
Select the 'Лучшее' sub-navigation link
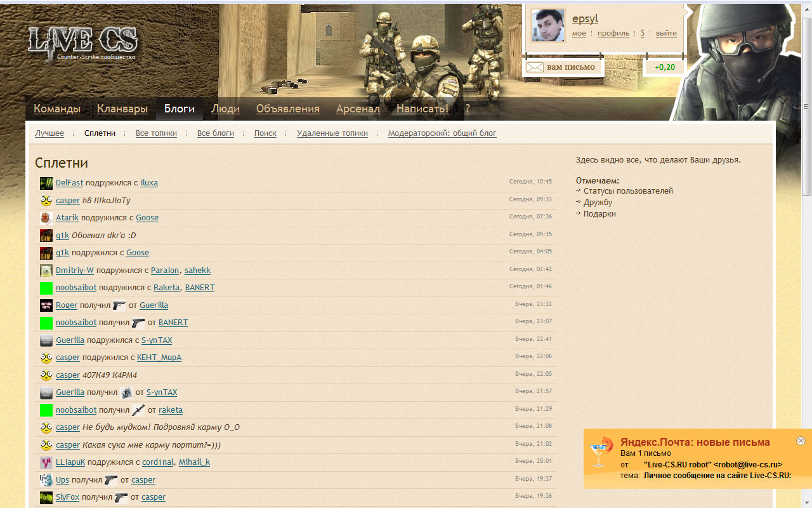click(x=49, y=133)
